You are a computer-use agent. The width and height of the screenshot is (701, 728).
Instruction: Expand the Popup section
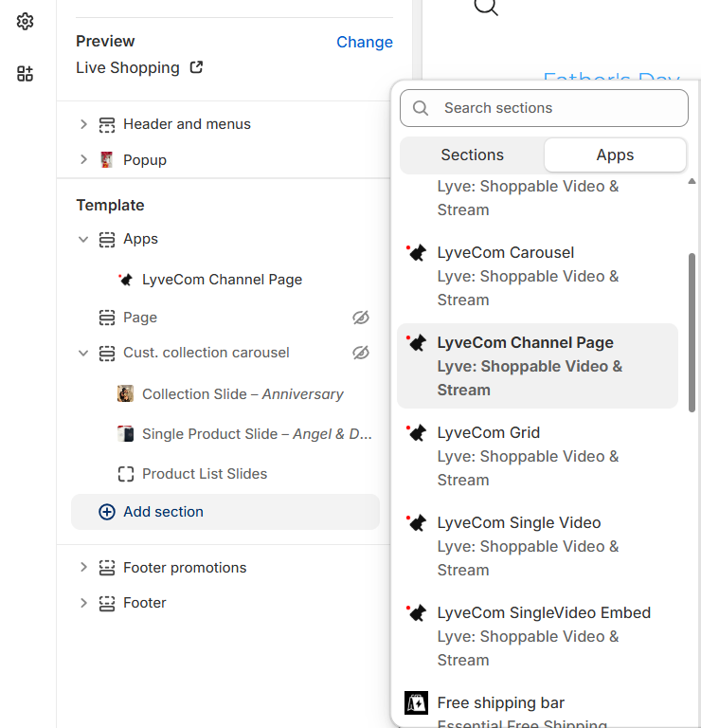pos(83,159)
